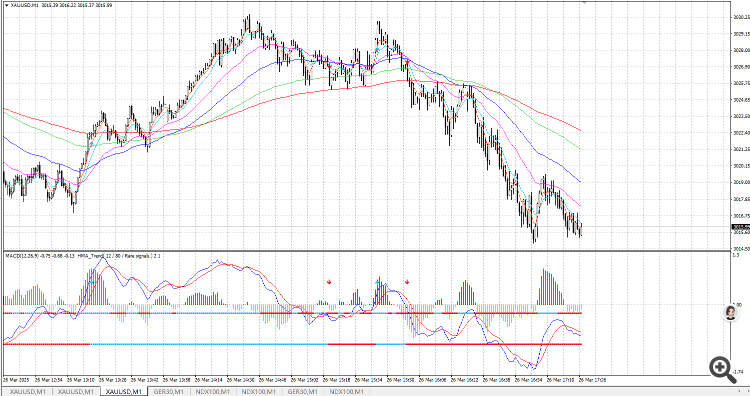Click the '26 Mar 2025' time axis label
This screenshot has width=750, height=396.
click(16, 380)
